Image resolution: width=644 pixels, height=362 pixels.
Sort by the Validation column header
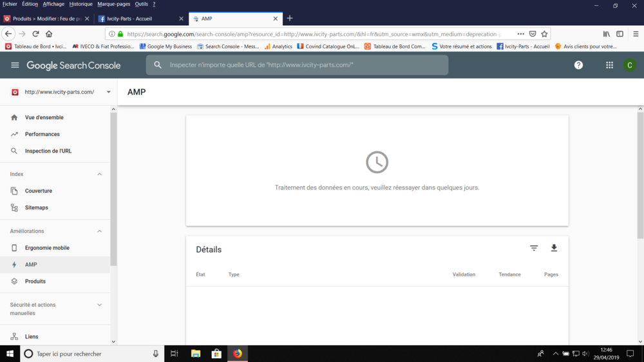point(464,274)
